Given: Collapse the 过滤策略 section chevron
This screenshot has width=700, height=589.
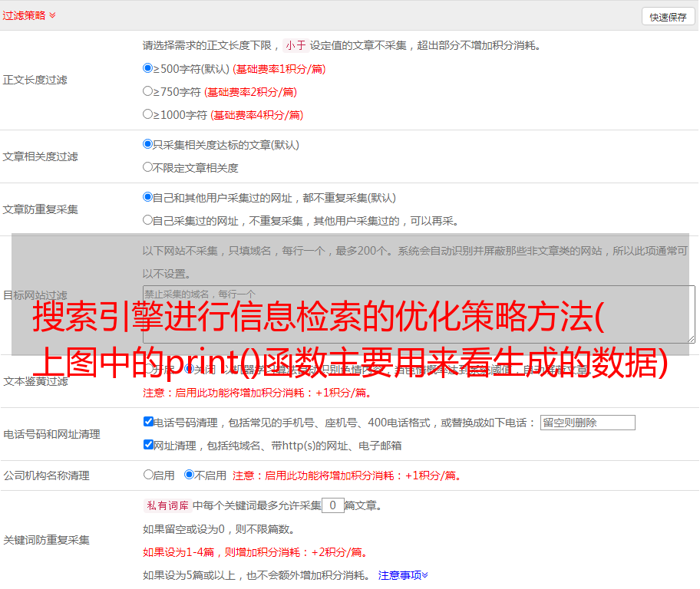Looking at the screenshot, I should point(52,15).
